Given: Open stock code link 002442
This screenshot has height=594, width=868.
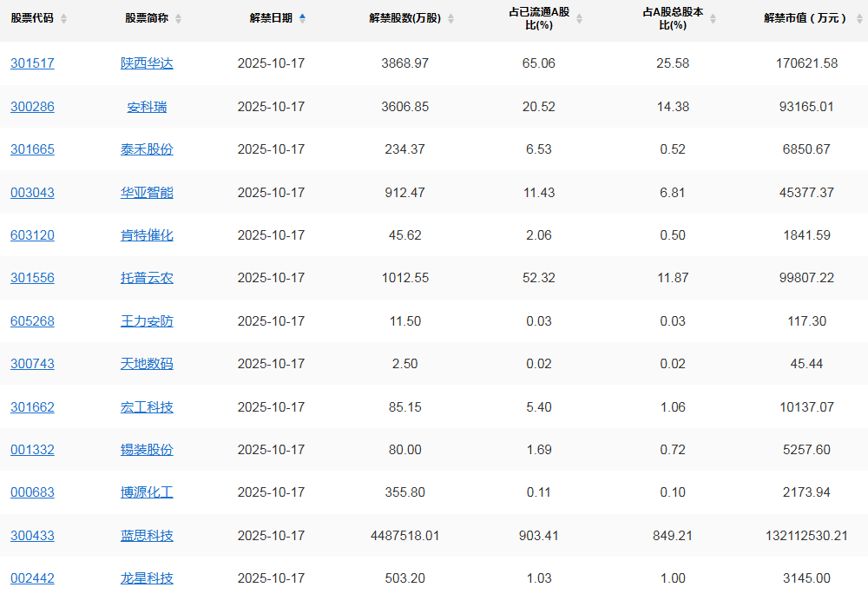Looking at the screenshot, I should (x=32, y=578).
